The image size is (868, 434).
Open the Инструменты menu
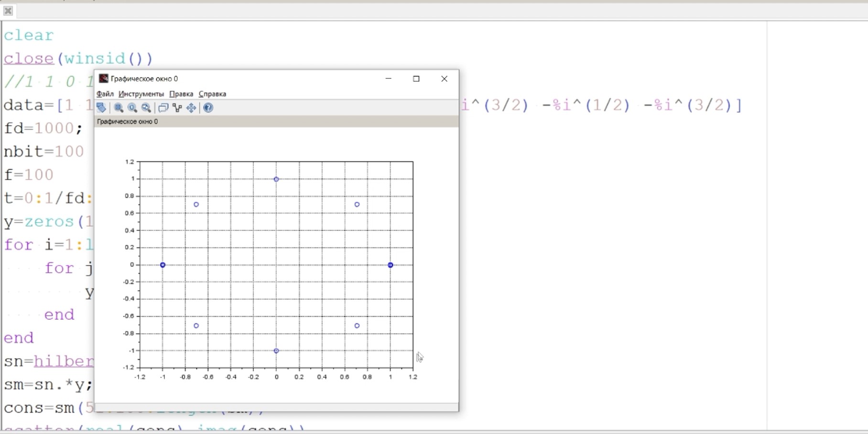[141, 94]
